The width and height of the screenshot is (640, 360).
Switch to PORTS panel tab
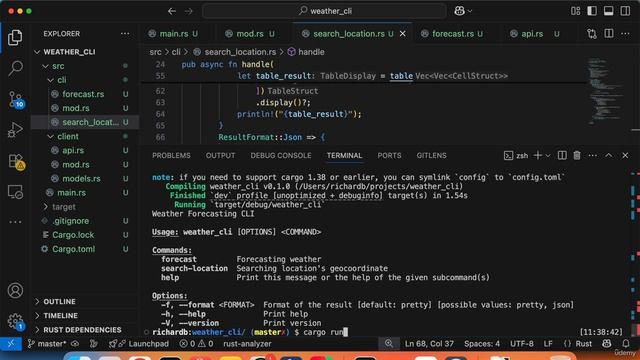pos(389,156)
